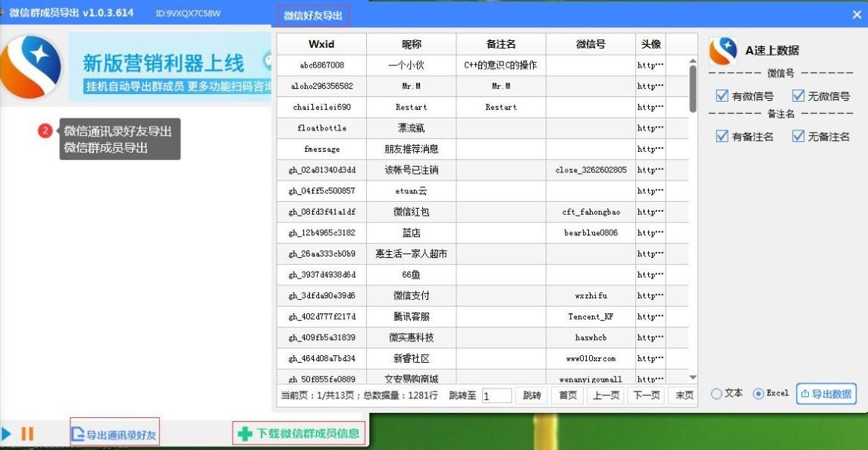Select nickname 该帐号已注销

(x=412, y=170)
